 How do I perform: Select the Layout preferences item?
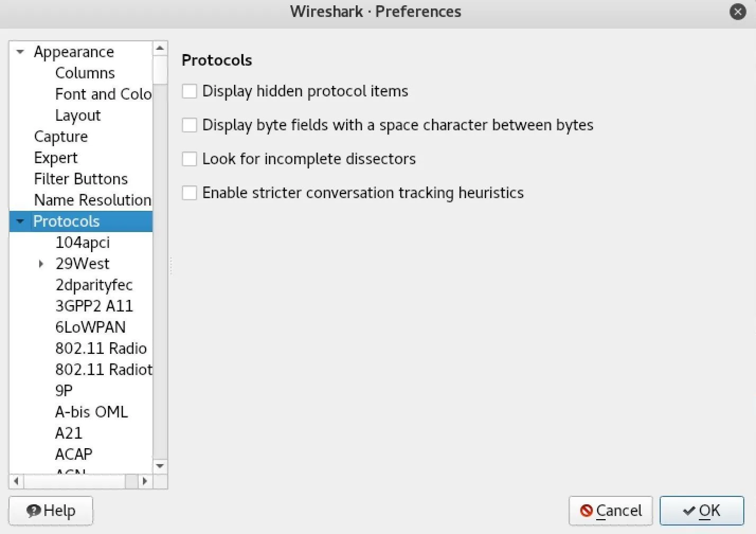coord(78,115)
